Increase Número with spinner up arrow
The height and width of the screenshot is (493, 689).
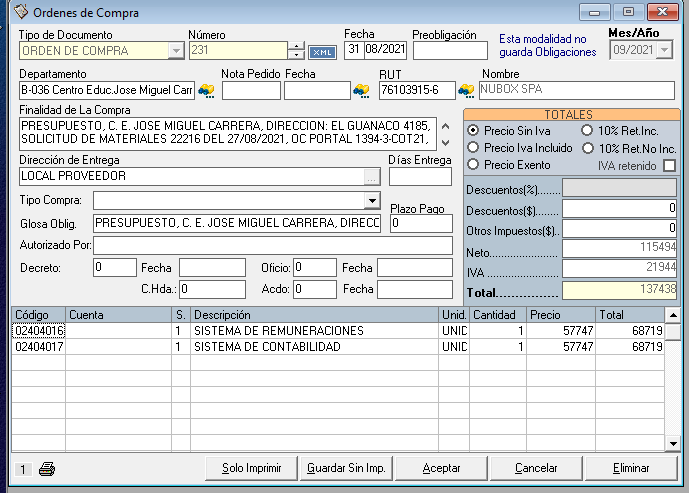297,46
